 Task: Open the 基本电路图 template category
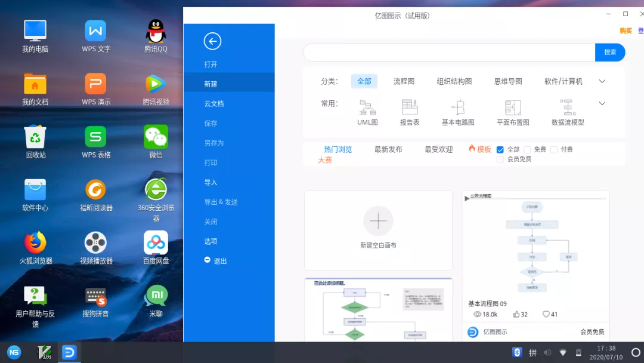(x=458, y=113)
